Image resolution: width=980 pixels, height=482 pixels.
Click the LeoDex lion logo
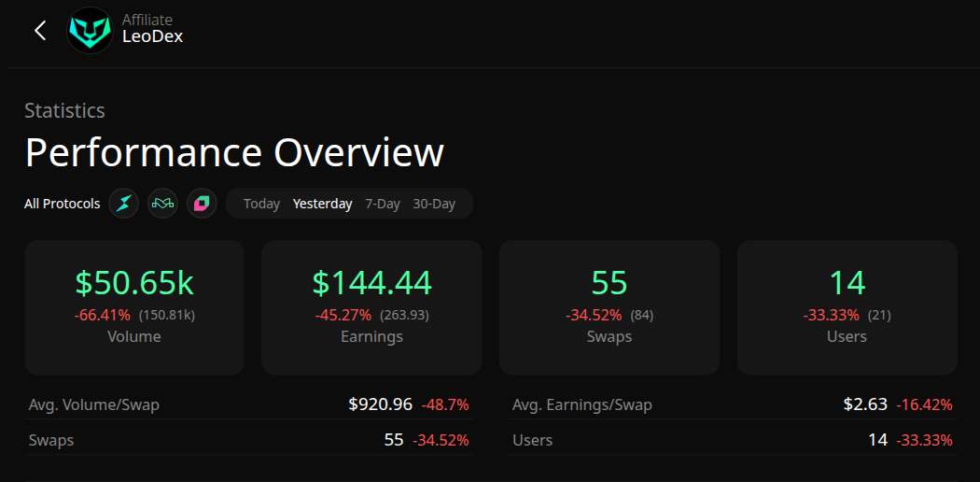[90, 30]
